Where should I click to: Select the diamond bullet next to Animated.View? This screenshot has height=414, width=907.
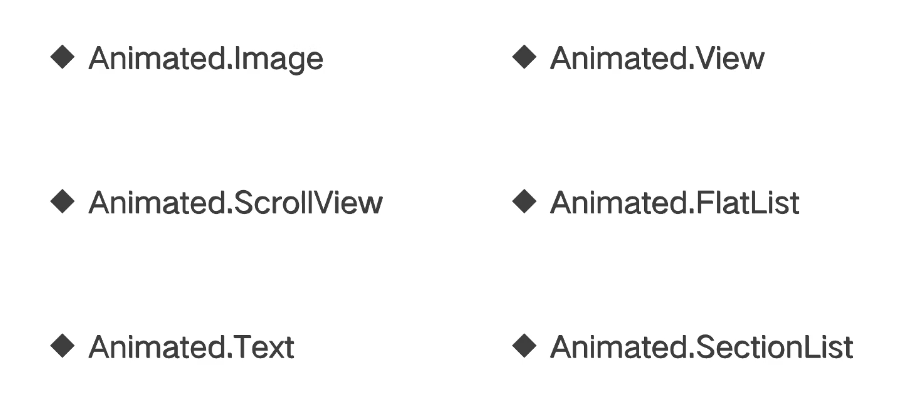tap(524, 57)
